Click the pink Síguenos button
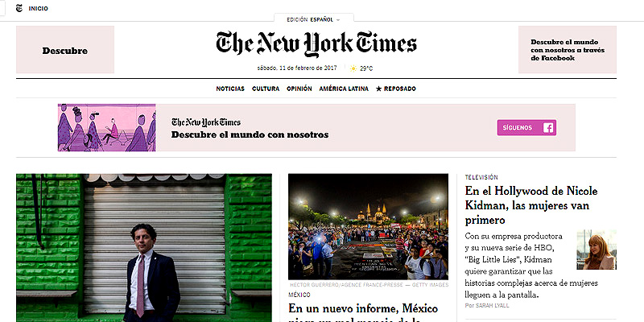Screen dimensions: 644x322 click(526, 128)
